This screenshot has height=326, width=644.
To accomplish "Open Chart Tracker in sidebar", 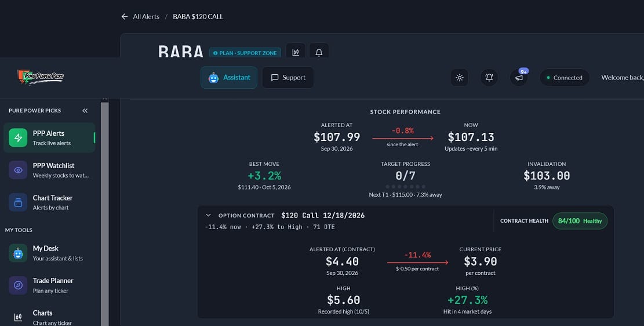I will (x=49, y=202).
